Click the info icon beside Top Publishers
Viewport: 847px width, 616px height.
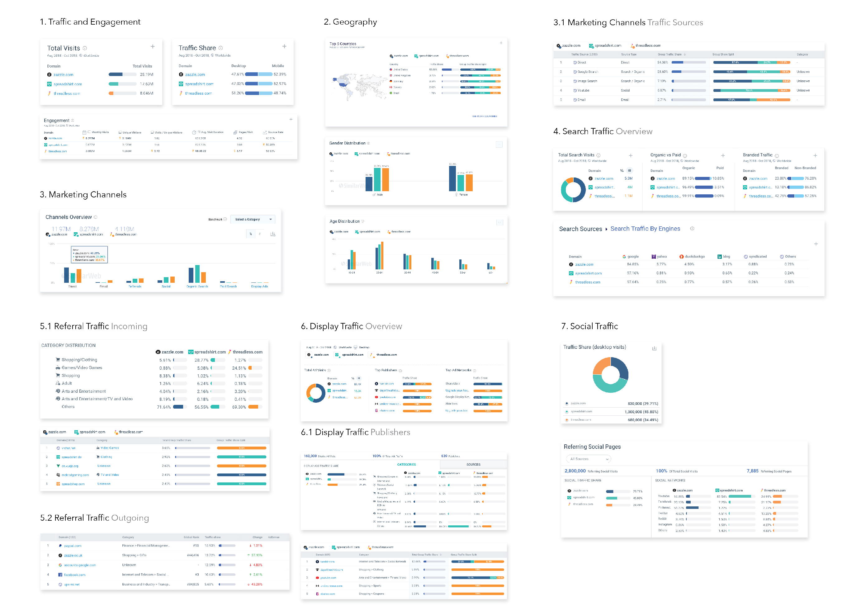point(400,371)
